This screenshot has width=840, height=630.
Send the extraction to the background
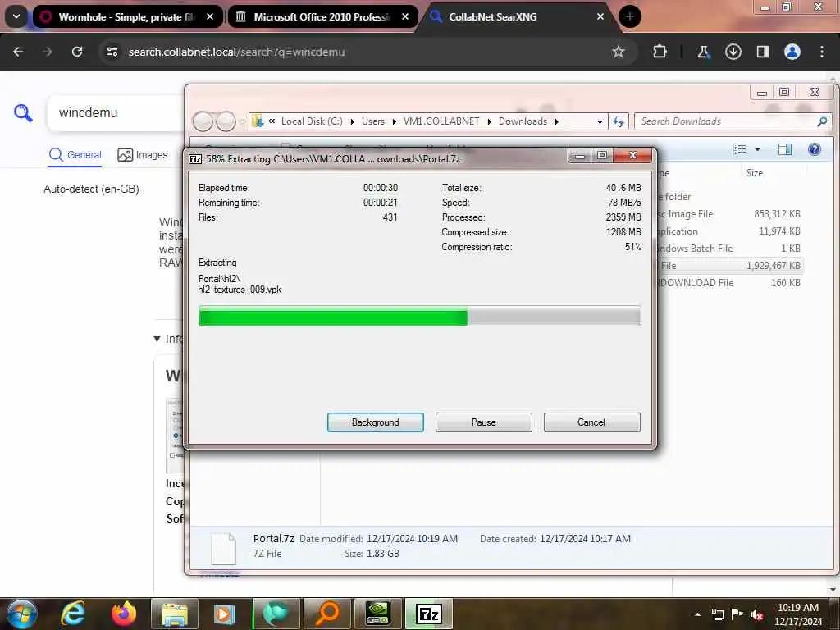pyautogui.click(x=375, y=422)
